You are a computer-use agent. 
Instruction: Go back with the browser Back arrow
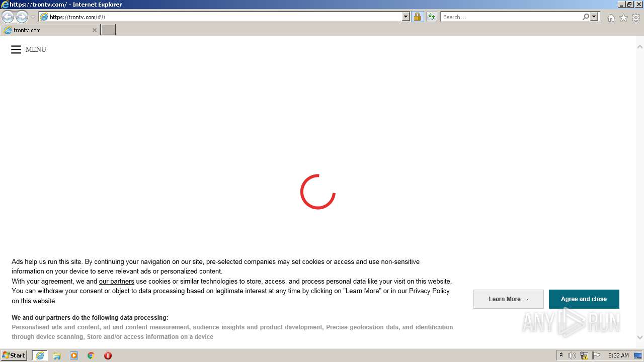click(x=8, y=17)
